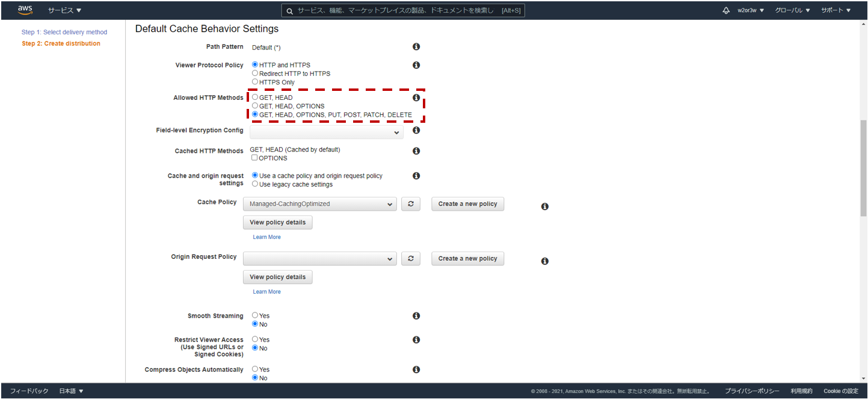Focus the AWS search input field
This screenshot has height=399, width=868.
pyautogui.click(x=403, y=11)
